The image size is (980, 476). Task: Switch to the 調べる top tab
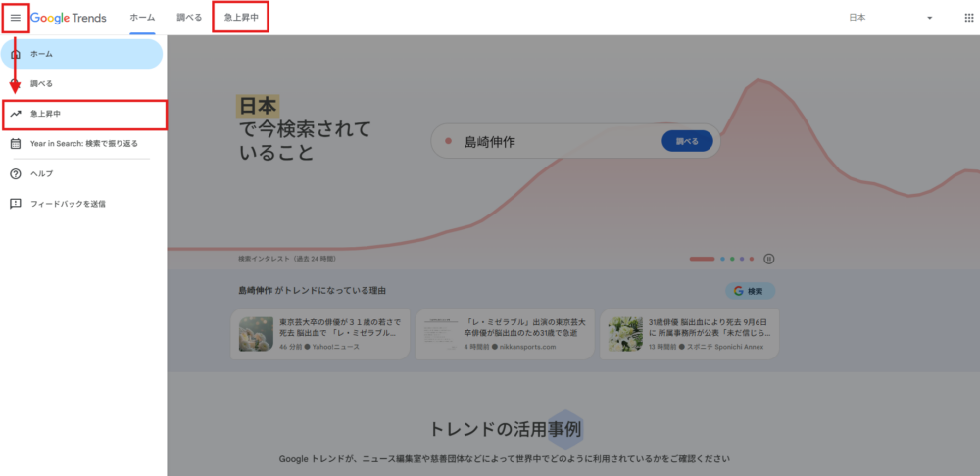pyautogui.click(x=189, y=18)
